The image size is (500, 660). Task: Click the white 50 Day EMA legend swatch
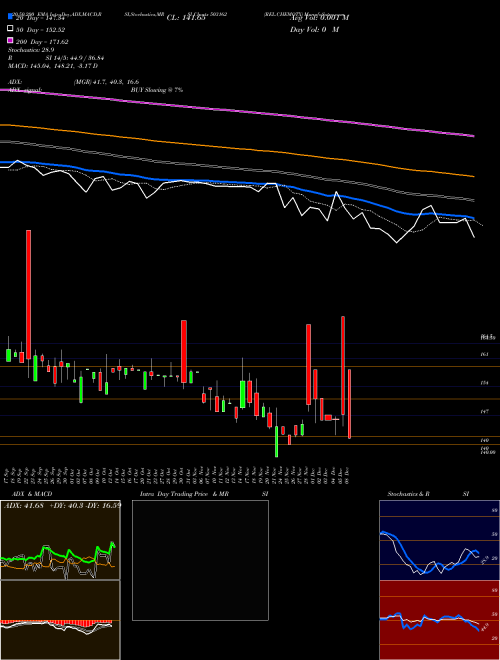[x=10, y=29]
